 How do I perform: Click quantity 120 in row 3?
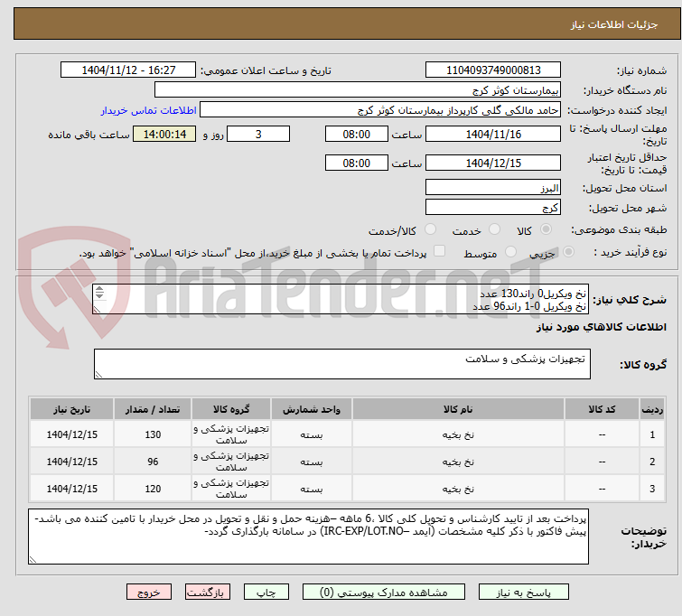pos(153,489)
